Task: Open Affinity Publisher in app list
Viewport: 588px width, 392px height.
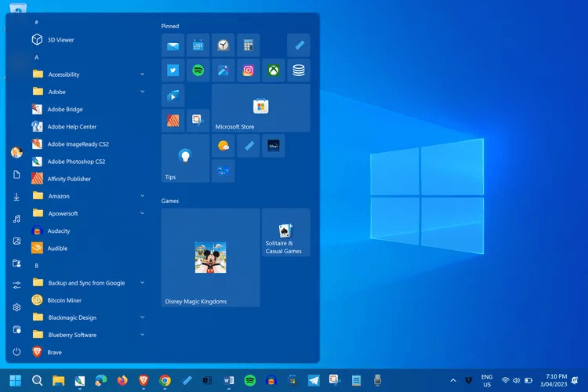Action: pos(88,179)
